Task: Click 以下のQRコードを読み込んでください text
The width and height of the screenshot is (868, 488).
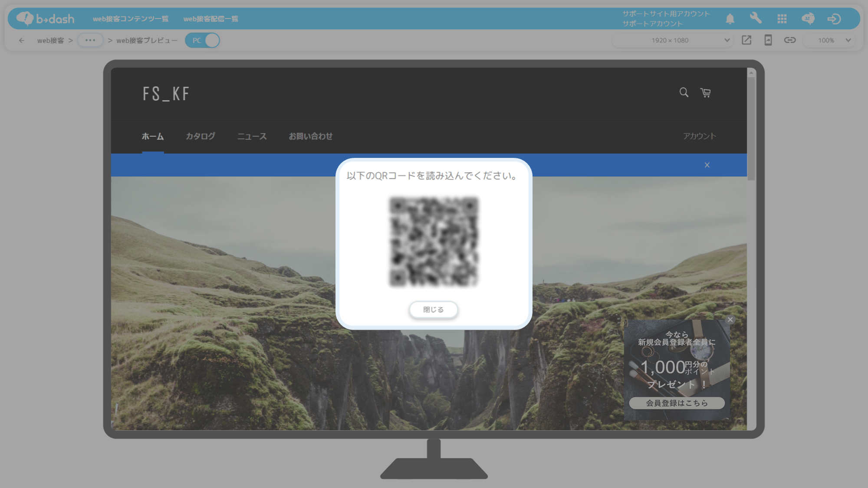Action: (x=432, y=176)
